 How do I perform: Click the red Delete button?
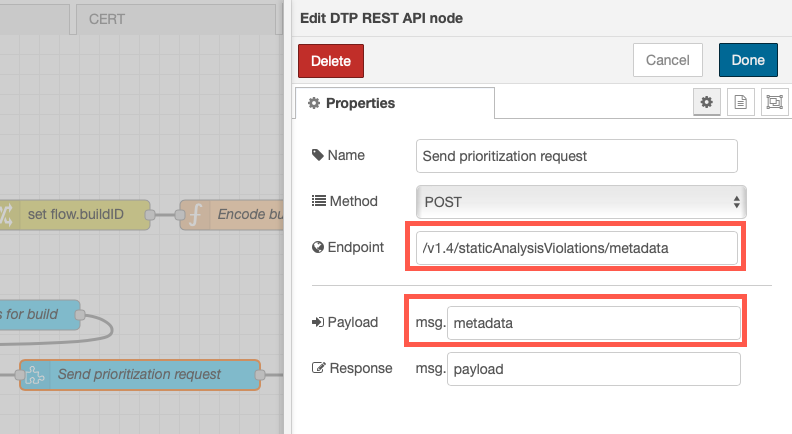click(331, 61)
